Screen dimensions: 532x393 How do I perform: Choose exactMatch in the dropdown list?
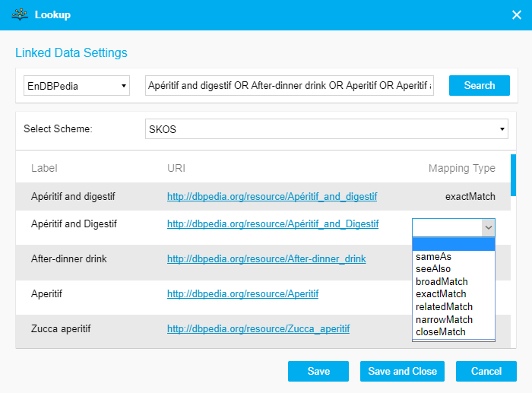pos(440,294)
